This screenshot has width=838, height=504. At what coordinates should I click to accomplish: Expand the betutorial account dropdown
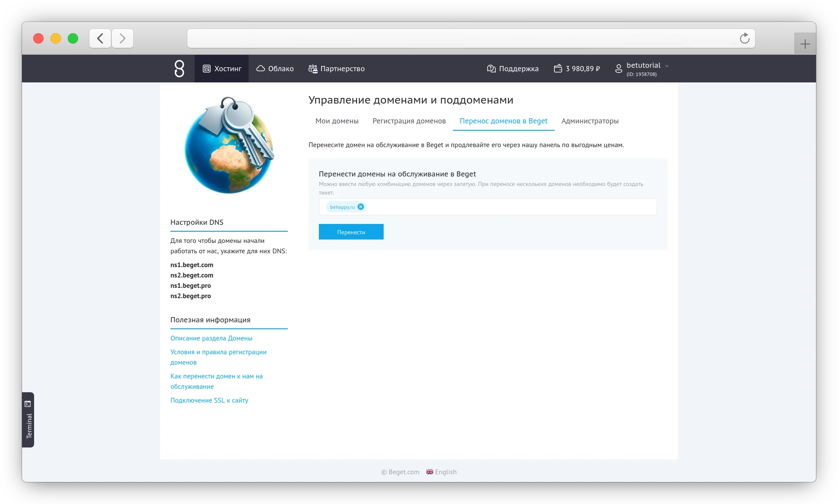pyautogui.click(x=667, y=66)
